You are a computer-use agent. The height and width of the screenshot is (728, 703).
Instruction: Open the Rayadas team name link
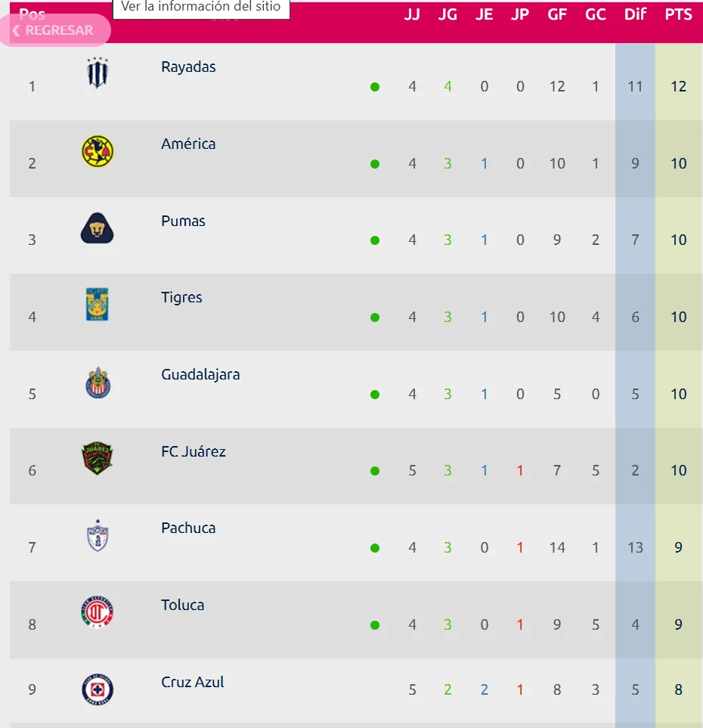point(188,67)
